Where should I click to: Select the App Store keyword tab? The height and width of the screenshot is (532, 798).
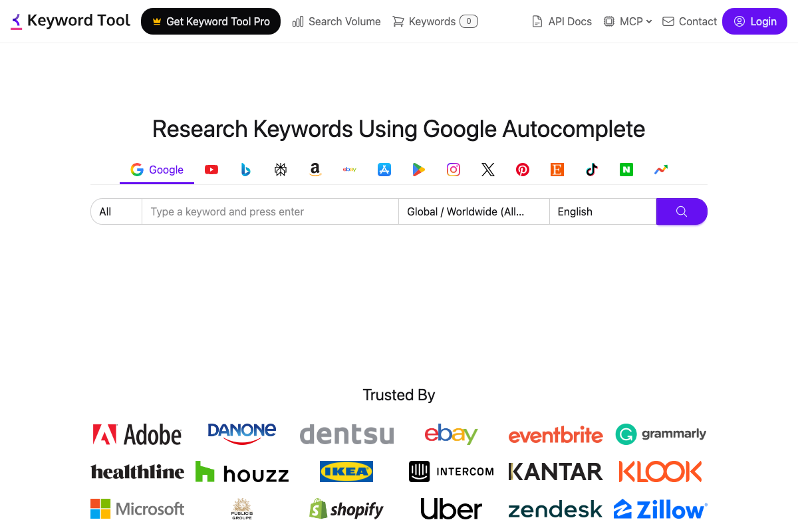(384, 170)
